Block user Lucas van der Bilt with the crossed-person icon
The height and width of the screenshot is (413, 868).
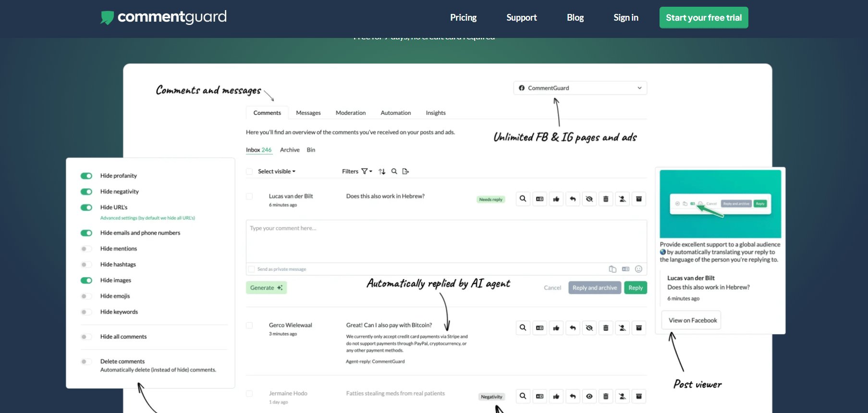[x=623, y=199]
